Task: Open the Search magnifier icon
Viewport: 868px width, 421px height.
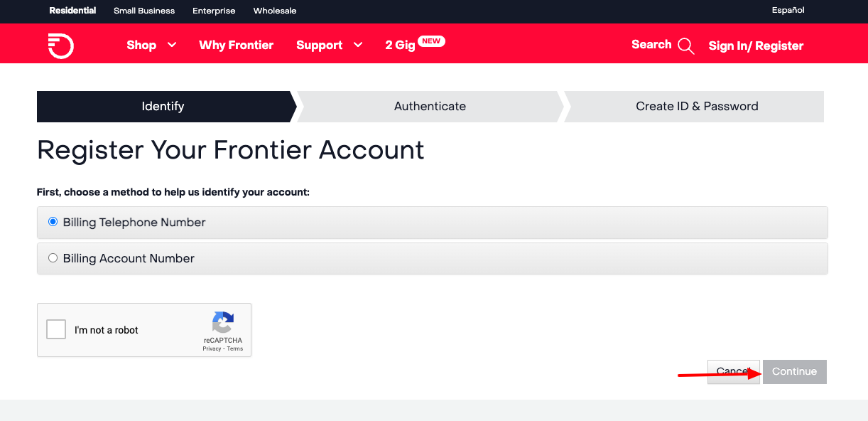Action: (x=685, y=45)
